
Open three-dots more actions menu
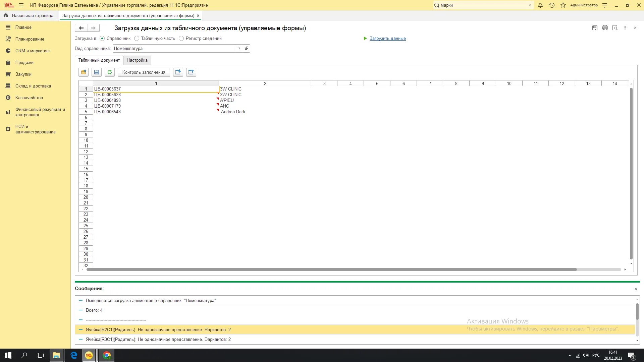point(625,28)
